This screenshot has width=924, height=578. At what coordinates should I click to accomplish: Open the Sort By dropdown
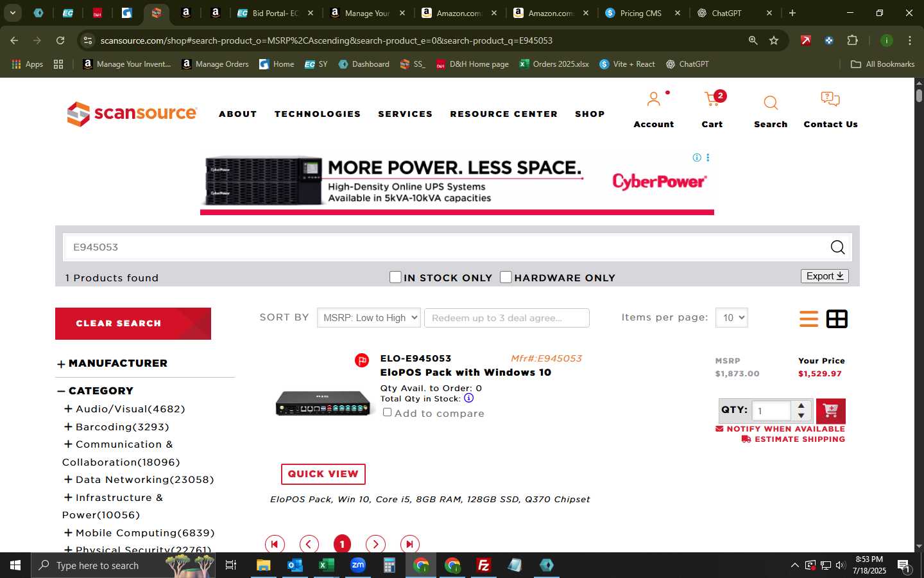tap(369, 318)
